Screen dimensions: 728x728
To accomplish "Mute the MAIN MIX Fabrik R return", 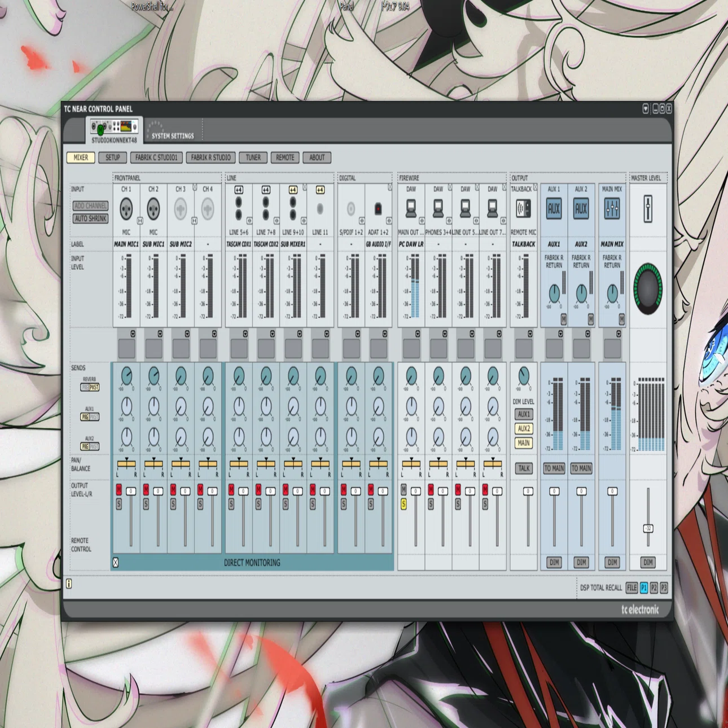I will click(621, 319).
